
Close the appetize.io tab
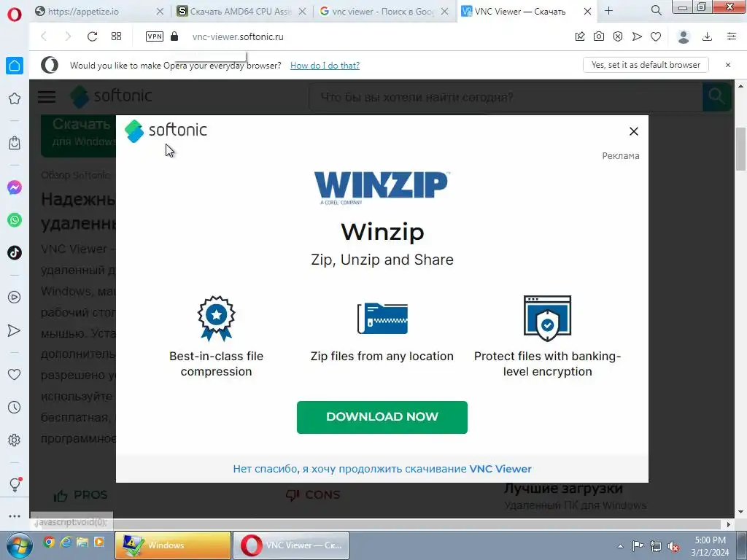(x=160, y=11)
